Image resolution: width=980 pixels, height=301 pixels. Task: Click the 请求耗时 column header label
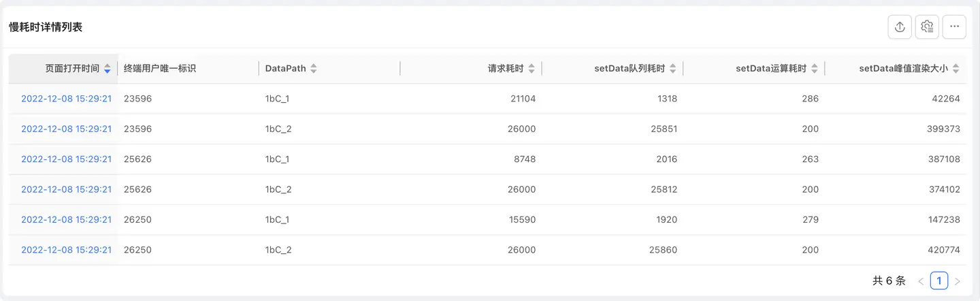[x=506, y=68]
